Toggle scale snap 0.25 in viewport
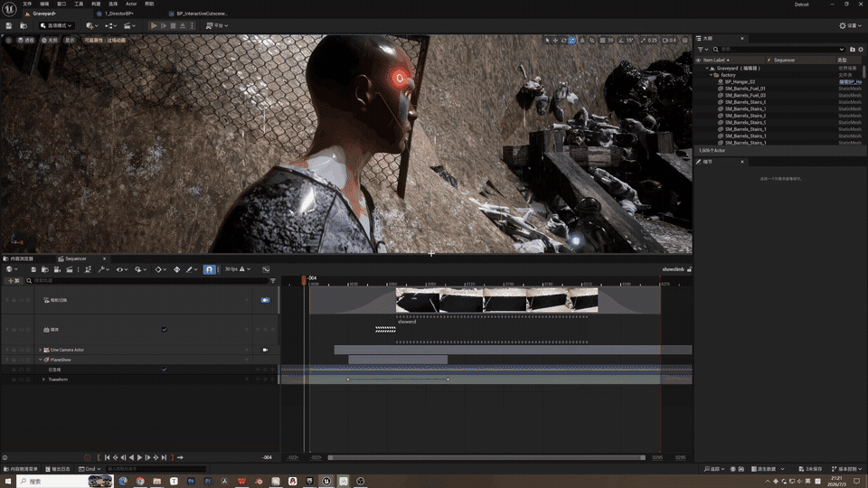 point(649,41)
